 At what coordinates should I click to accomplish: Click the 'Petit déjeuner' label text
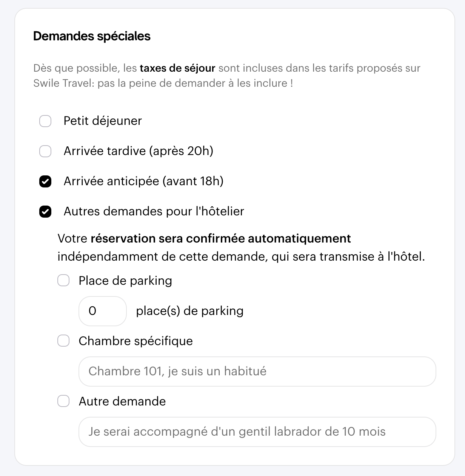[103, 121]
